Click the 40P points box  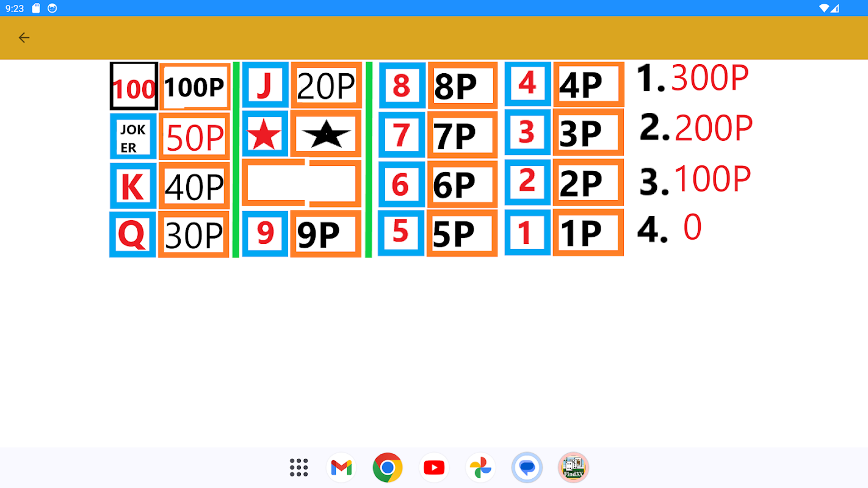[194, 186]
